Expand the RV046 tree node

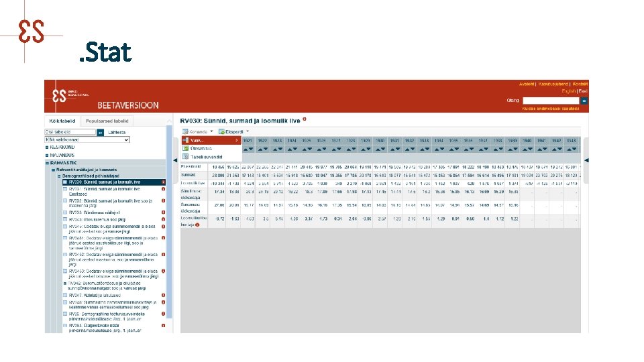click(65, 283)
